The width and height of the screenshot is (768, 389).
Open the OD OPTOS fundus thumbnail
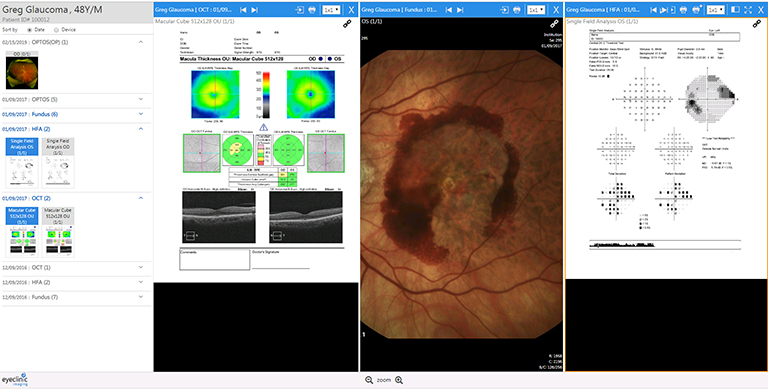(x=22, y=71)
